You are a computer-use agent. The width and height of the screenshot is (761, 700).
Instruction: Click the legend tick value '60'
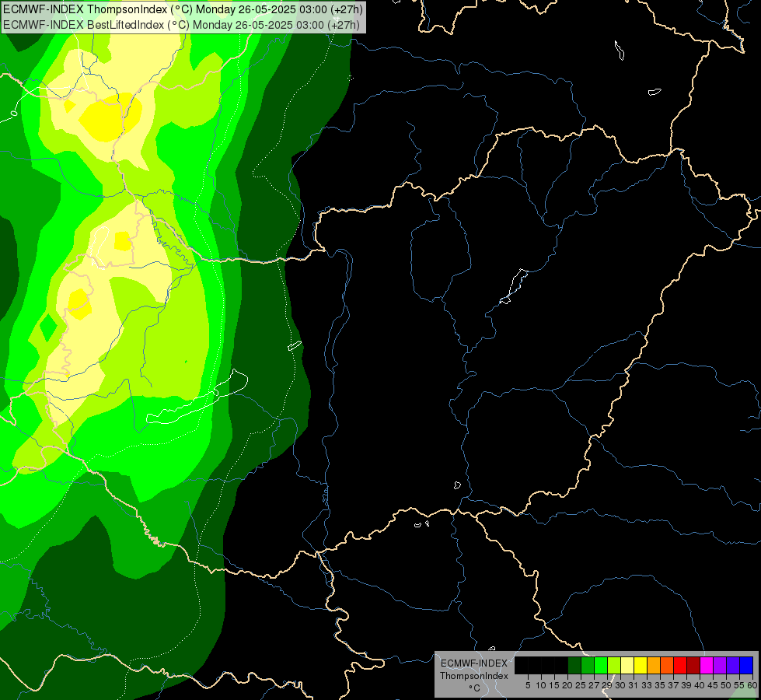coord(752,685)
